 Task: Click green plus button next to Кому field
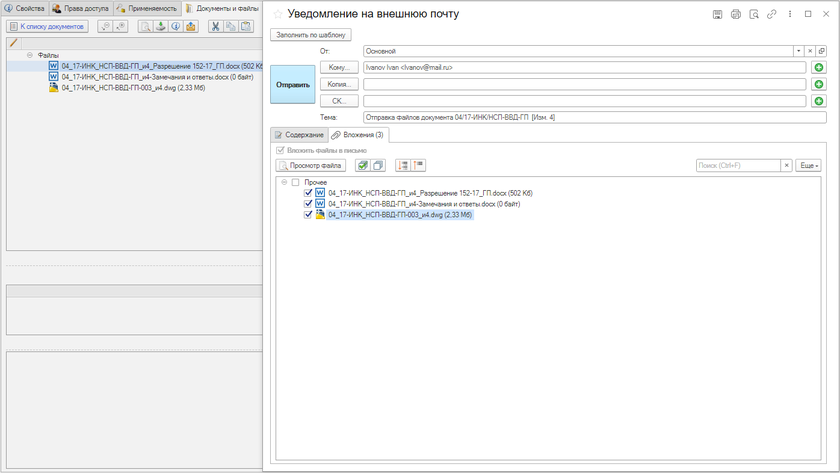point(819,68)
